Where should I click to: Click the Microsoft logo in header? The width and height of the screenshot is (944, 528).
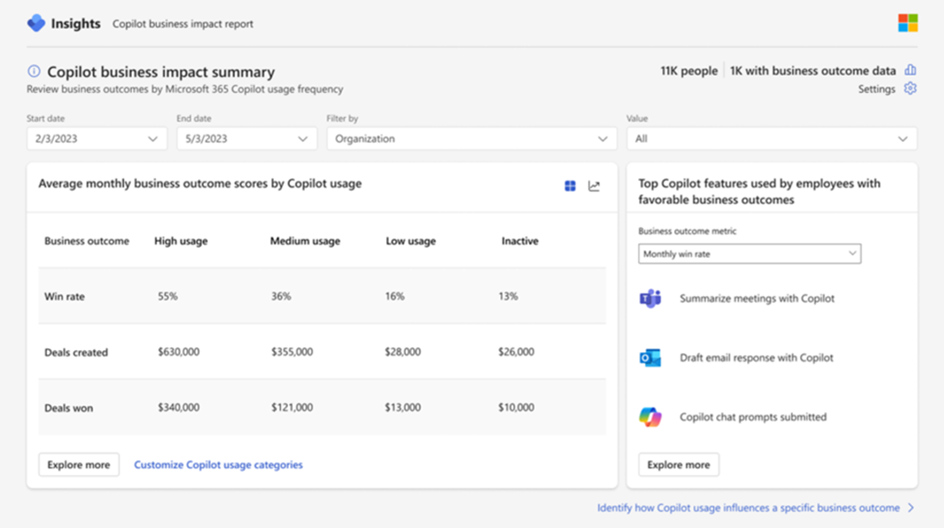[908, 23]
